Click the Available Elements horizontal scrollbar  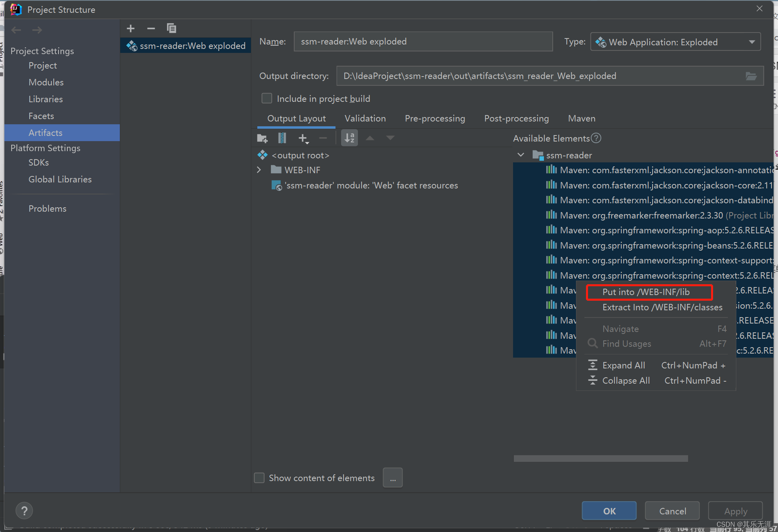click(x=600, y=458)
